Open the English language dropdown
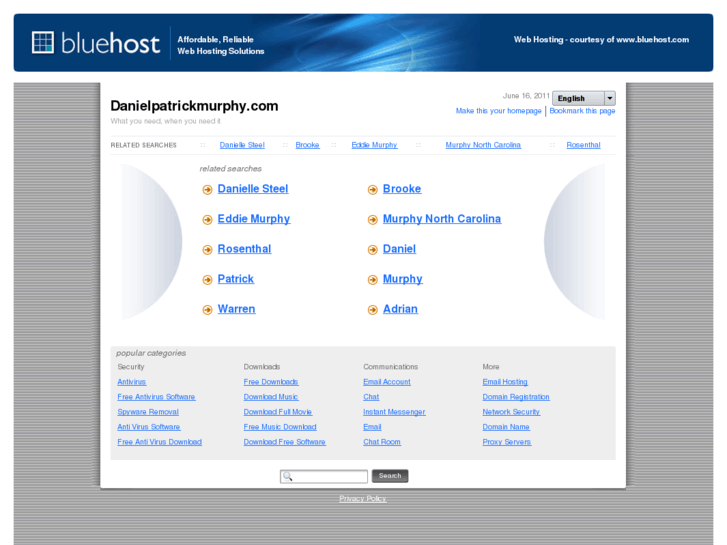This screenshot has height=545, width=727. [584, 98]
